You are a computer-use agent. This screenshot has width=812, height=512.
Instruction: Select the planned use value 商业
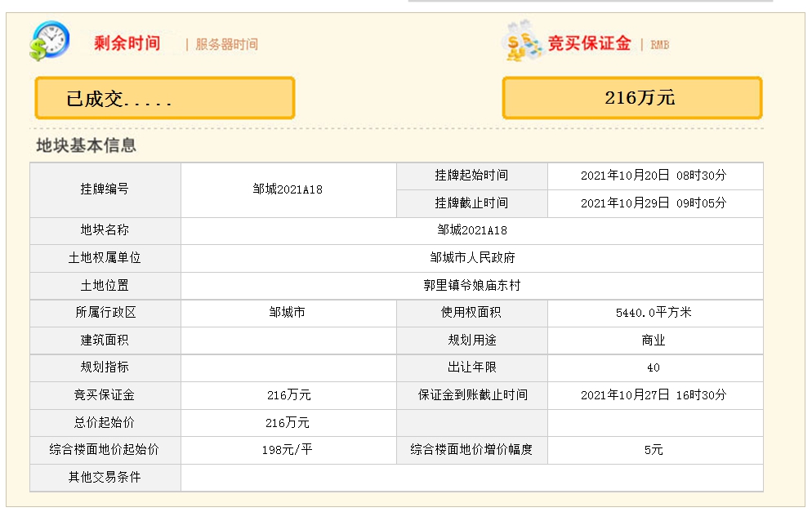tap(654, 341)
